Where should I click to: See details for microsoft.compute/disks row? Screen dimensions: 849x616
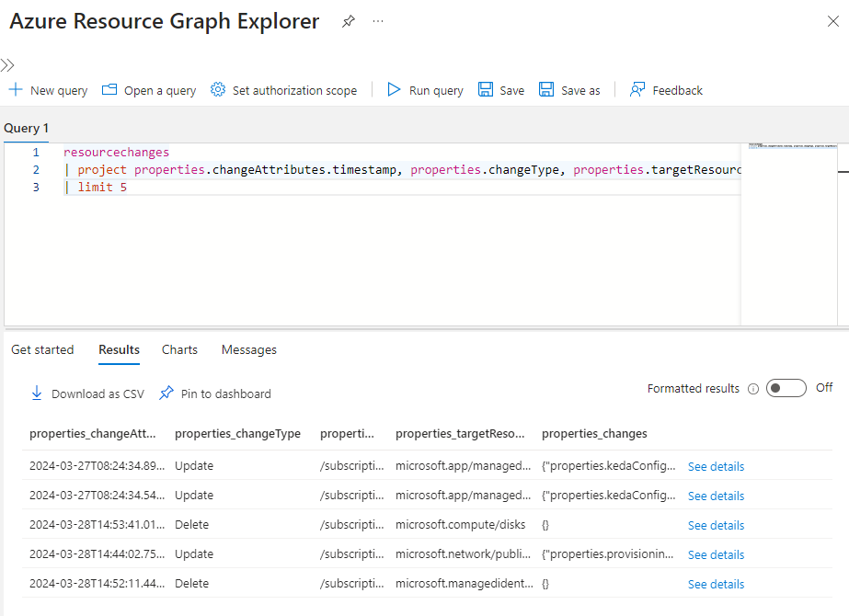[x=716, y=525]
